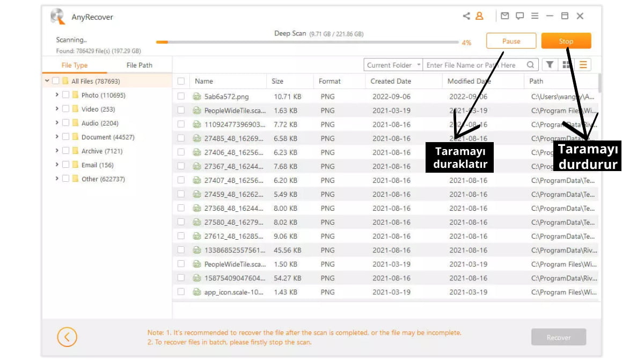The height and width of the screenshot is (362, 644).
Task: Tick the Photo category checkbox
Action: point(66,95)
